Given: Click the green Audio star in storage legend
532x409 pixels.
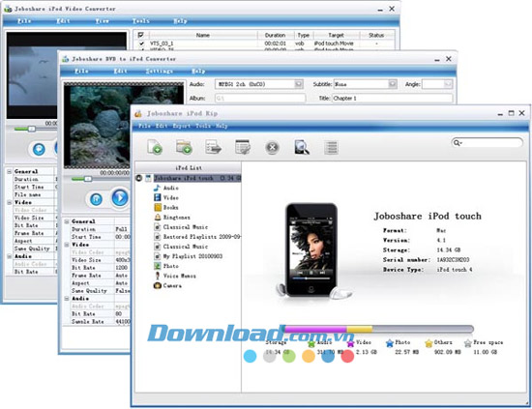Looking at the screenshot, I should (x=311, y=343).
